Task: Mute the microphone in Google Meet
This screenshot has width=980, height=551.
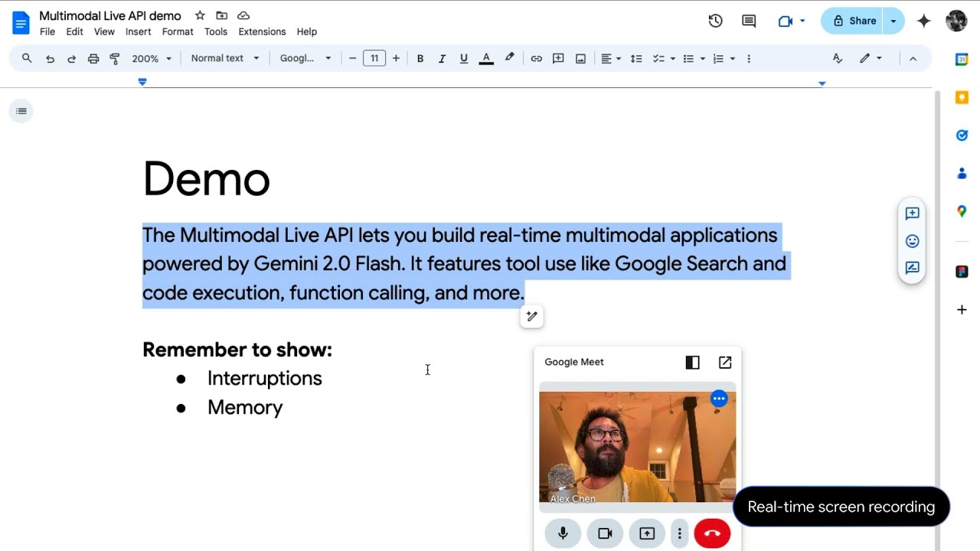Action: point(563,533)
